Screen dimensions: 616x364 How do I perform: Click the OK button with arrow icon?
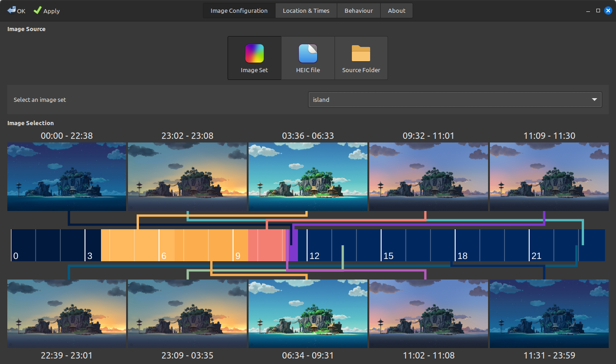pyautogui.click(x=16, y=11)
